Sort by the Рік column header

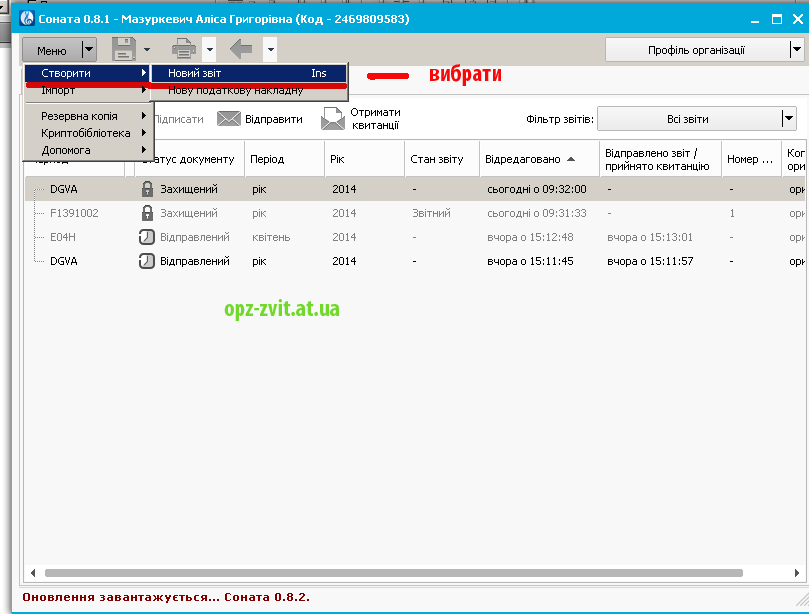click(x=365, y=159)
